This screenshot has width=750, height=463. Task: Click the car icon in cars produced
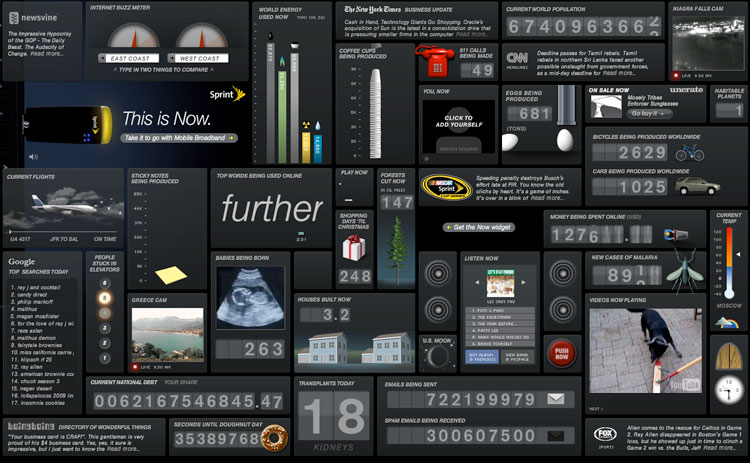[697, 186]
